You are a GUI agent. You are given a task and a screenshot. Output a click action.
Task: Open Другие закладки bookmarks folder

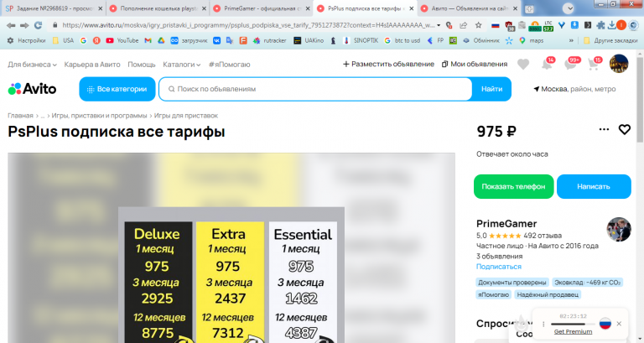[x=610, y=40]
